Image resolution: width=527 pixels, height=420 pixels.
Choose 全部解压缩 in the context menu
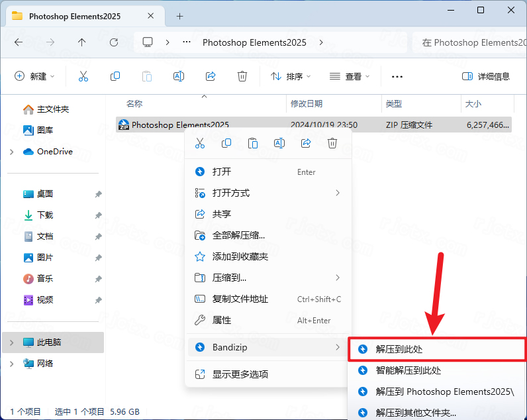[x=268, y=235]
